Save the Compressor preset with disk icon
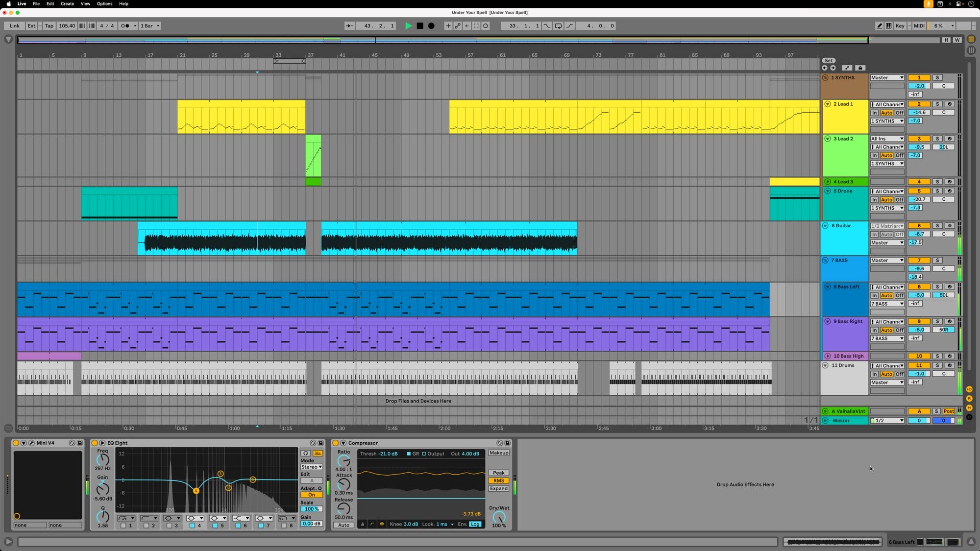Viewport: 980px width, 551px height. 508,443
